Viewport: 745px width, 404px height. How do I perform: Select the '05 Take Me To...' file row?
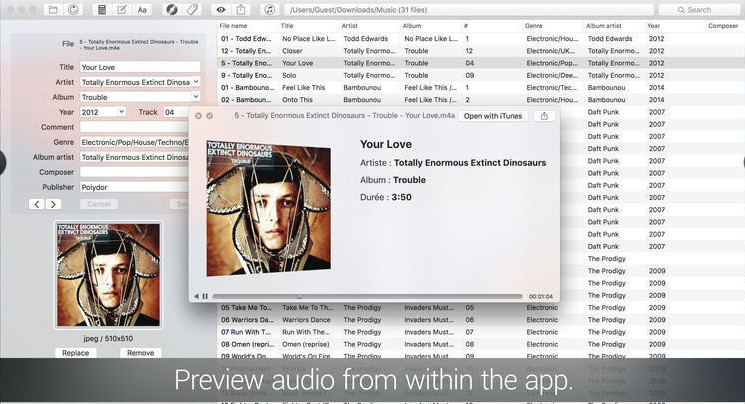481,308
